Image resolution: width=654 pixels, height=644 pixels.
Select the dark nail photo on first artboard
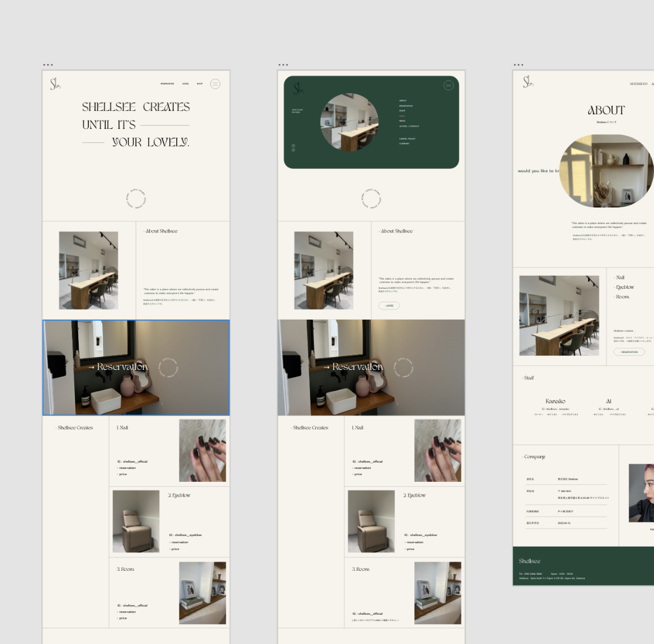[x=202, y=450]
